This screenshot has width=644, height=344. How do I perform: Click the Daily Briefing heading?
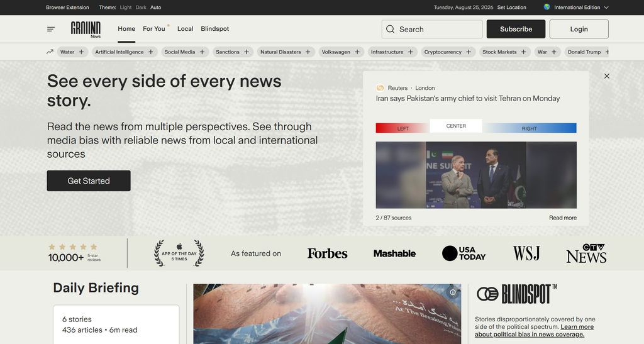96,288
